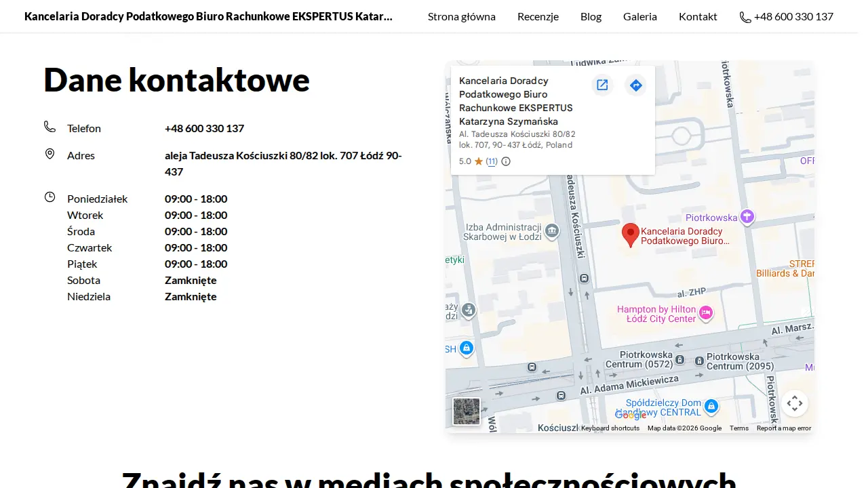Open the map Terms link

pos(739,428)
